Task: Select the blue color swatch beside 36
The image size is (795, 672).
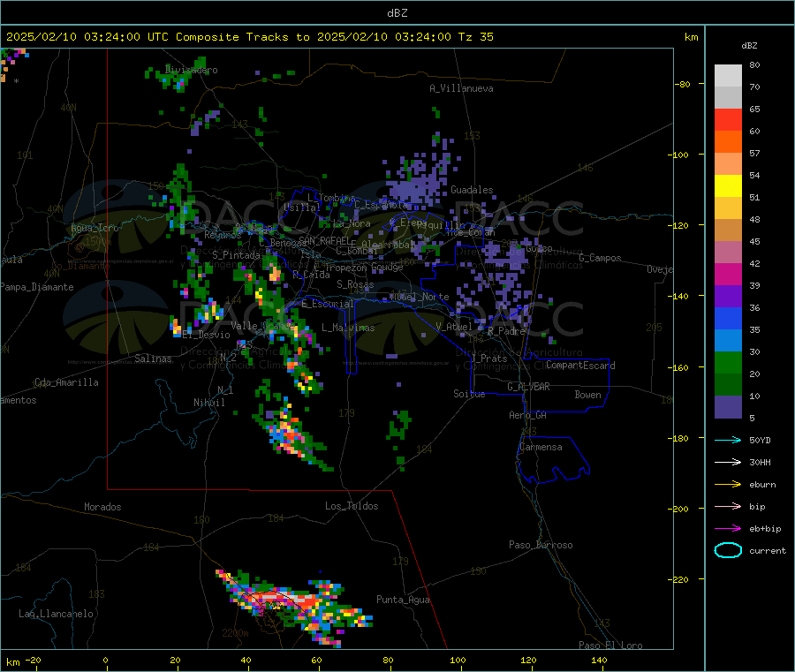Action: coord(728,318)
